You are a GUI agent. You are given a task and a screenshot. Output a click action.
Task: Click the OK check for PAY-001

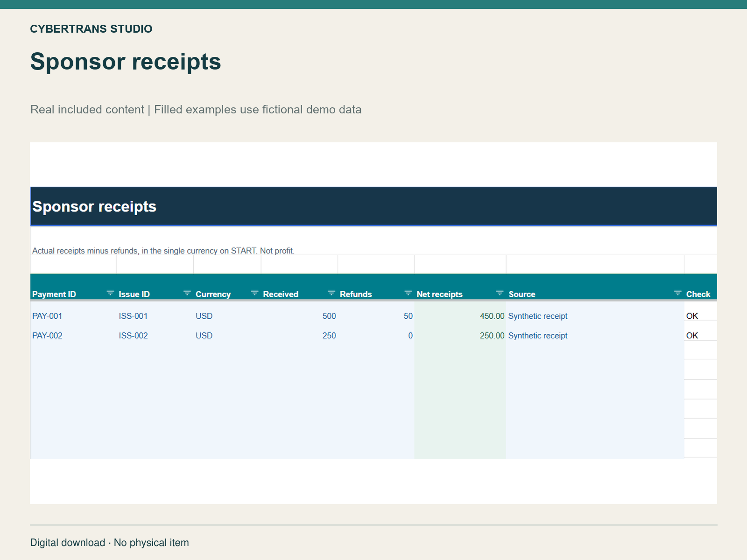(x=692, y=316)
